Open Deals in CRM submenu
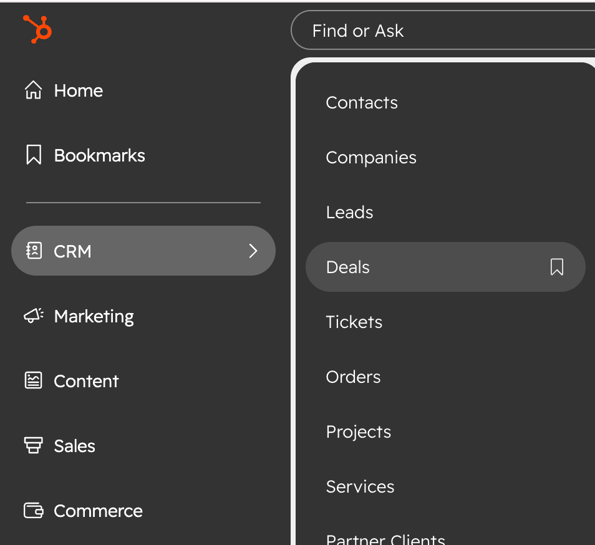 coord(445,267)
